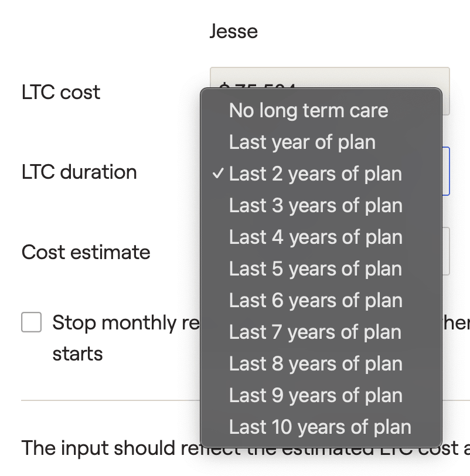Select 'Last 5 years of plan'

tap(315, 268)
